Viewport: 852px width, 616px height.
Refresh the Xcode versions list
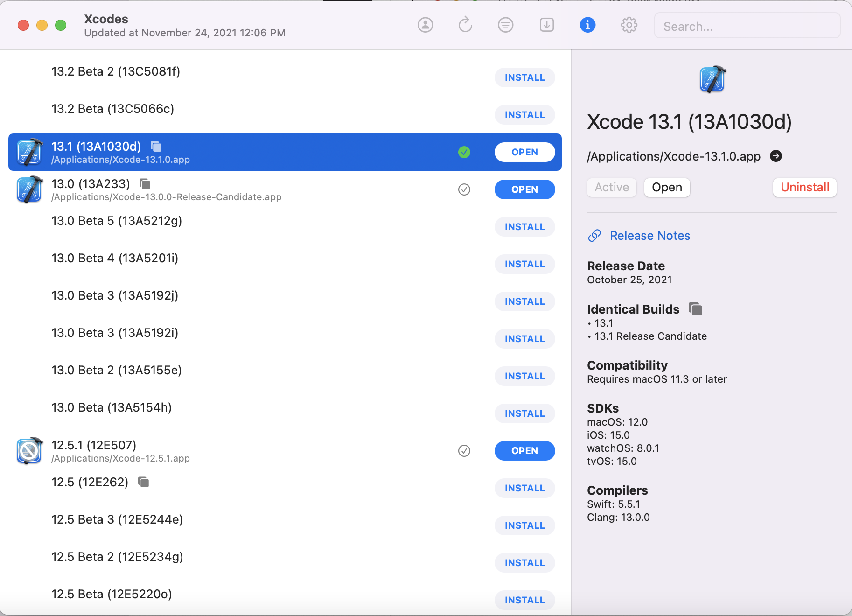(465, 25)
